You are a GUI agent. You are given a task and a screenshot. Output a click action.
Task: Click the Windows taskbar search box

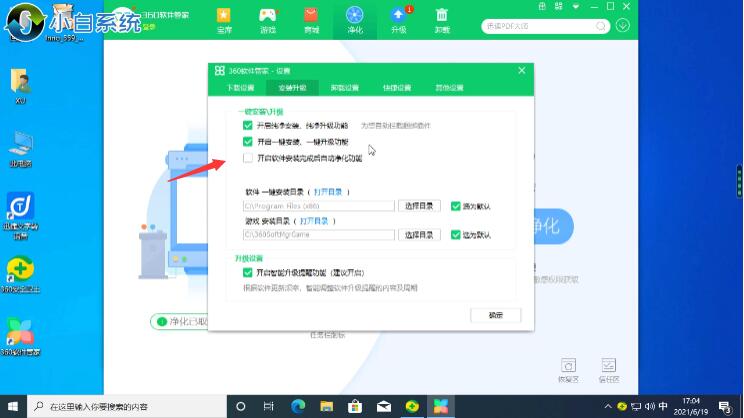coord(127,407)
